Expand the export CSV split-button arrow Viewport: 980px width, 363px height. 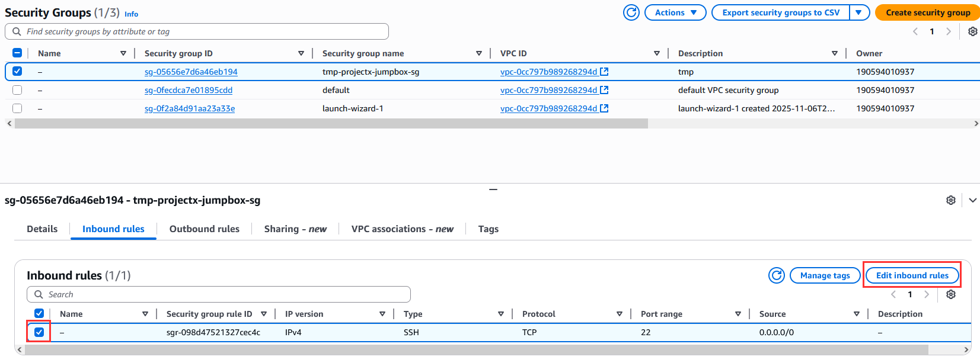858,12
